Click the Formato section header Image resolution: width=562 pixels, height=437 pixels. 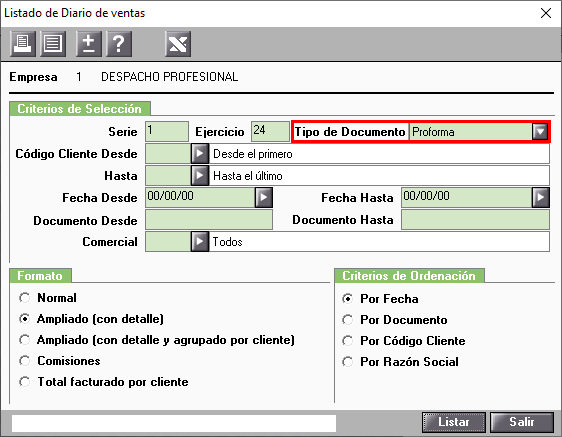(40, 276)
